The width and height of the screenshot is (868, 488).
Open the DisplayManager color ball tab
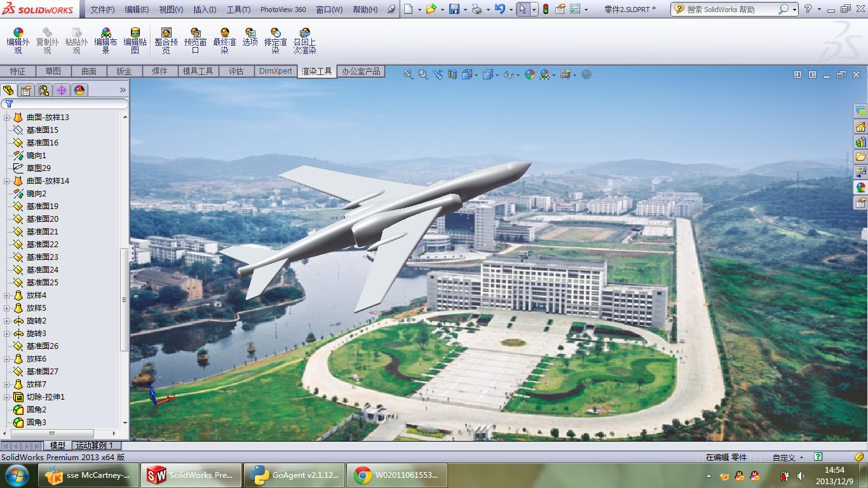79,90
